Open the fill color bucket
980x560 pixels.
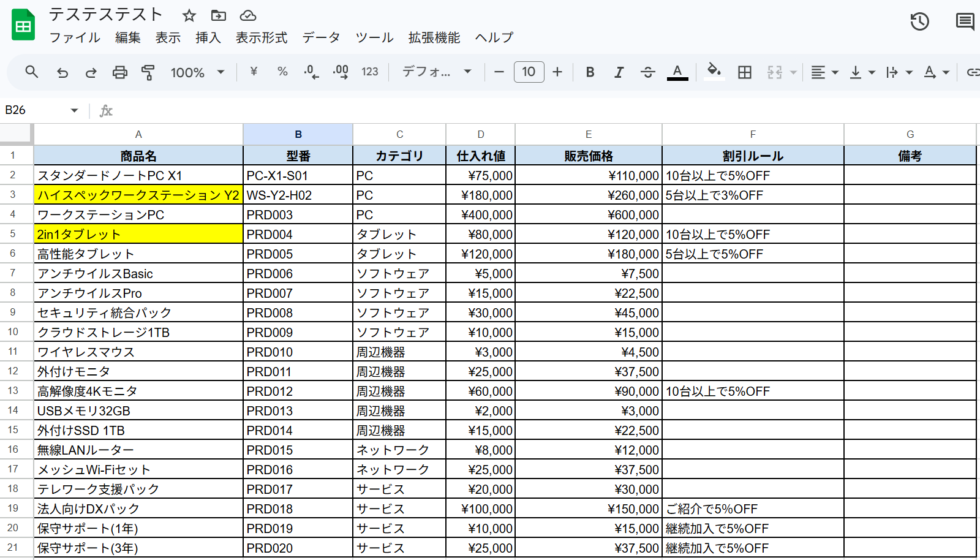point(714,72)
